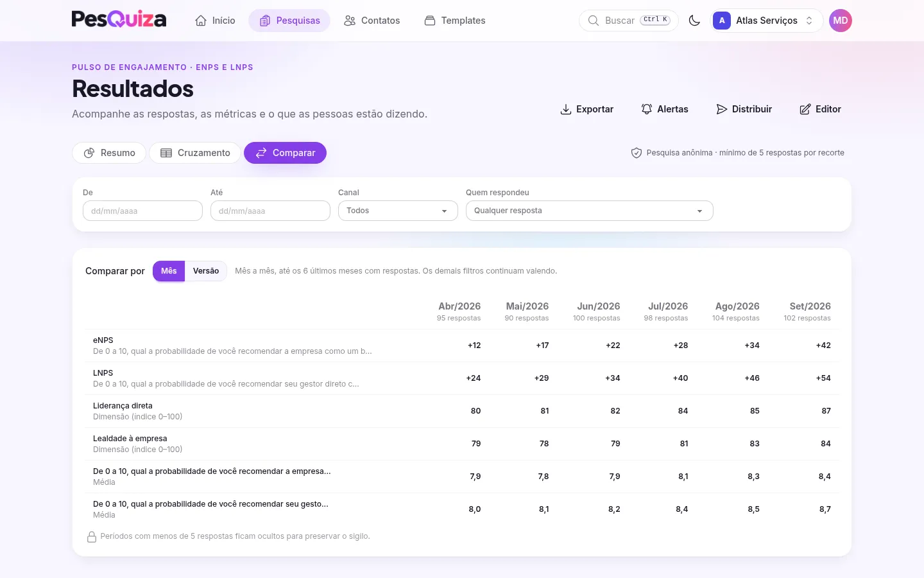Click the De start date field
The height and width of the screenshot is (578, 924).
tap(142, 211)
